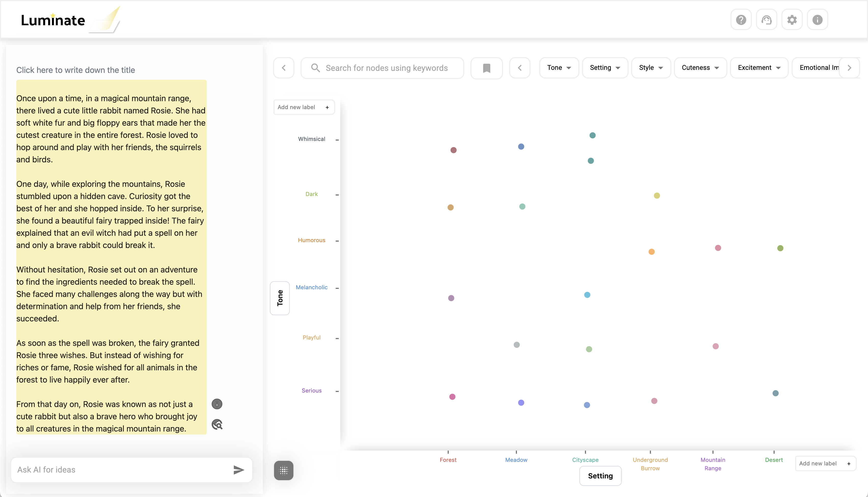
Task: Click the bookmark filter icon
Action: click(486, 68)
